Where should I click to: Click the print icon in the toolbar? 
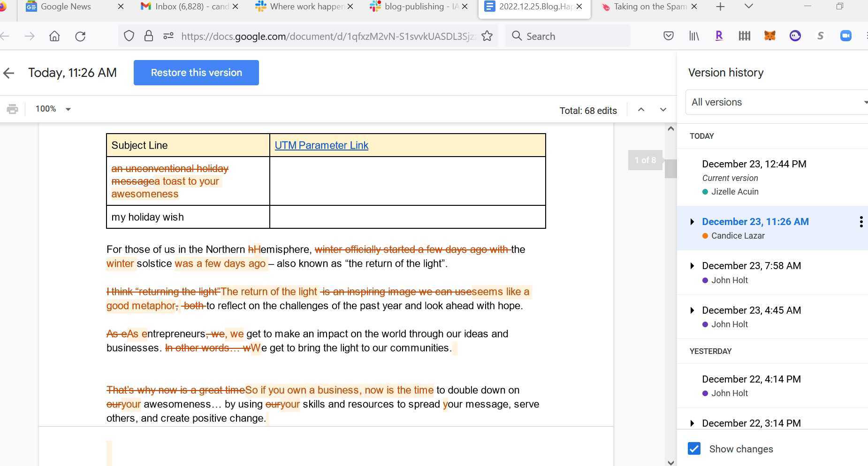[x=13, y=109]
